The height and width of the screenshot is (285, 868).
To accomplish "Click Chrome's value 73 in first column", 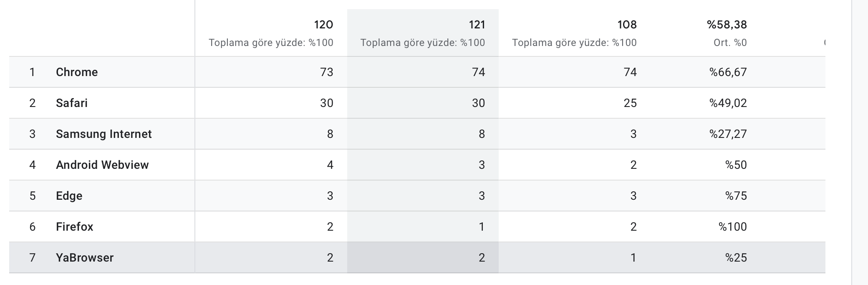I will pos(327,72).
